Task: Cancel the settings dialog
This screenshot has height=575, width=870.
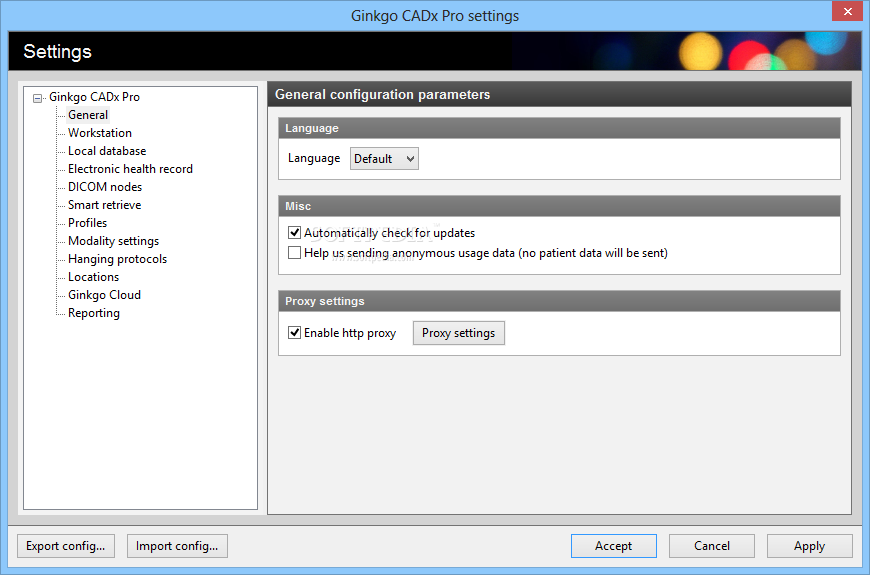Action: pyautogui.click(x=712, y=546)
